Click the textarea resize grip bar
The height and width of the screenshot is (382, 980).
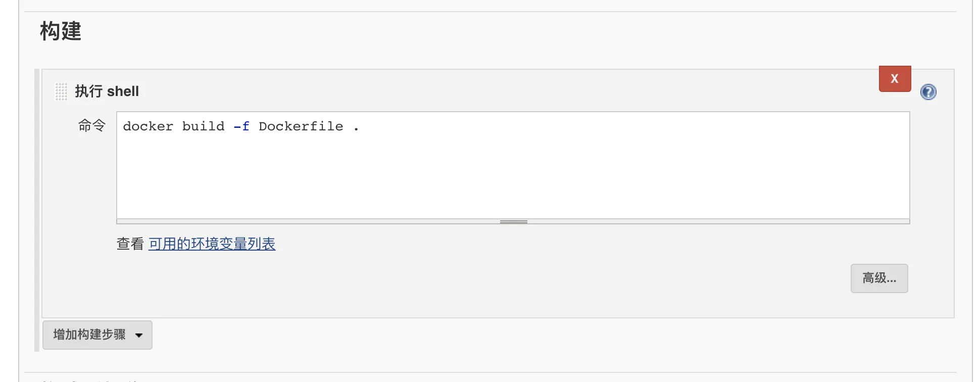(513, 221)
